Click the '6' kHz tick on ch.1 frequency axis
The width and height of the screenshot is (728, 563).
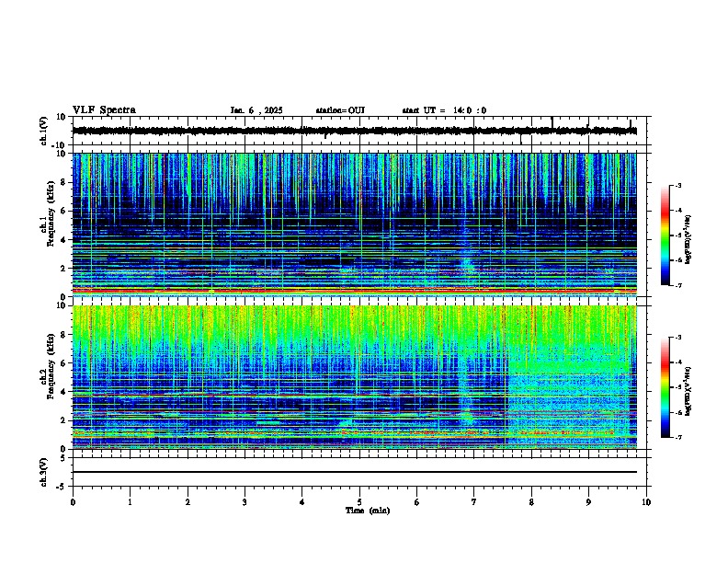(x=64, y=211)
